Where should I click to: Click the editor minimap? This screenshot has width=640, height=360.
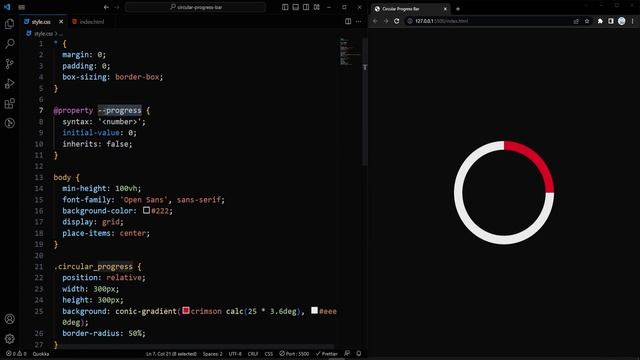click(350, 52)
